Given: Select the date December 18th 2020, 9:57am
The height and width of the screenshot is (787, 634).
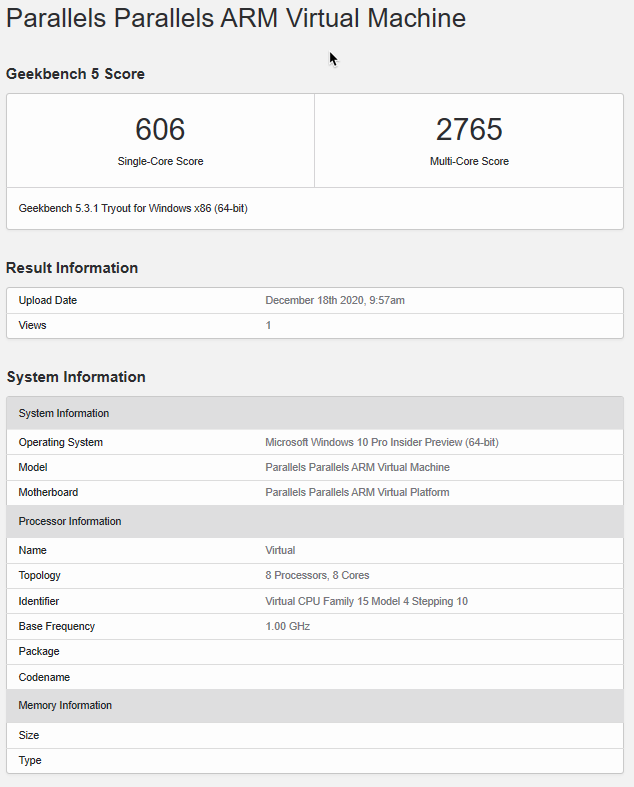Looking at the screenshot, I should coord(335,300).
